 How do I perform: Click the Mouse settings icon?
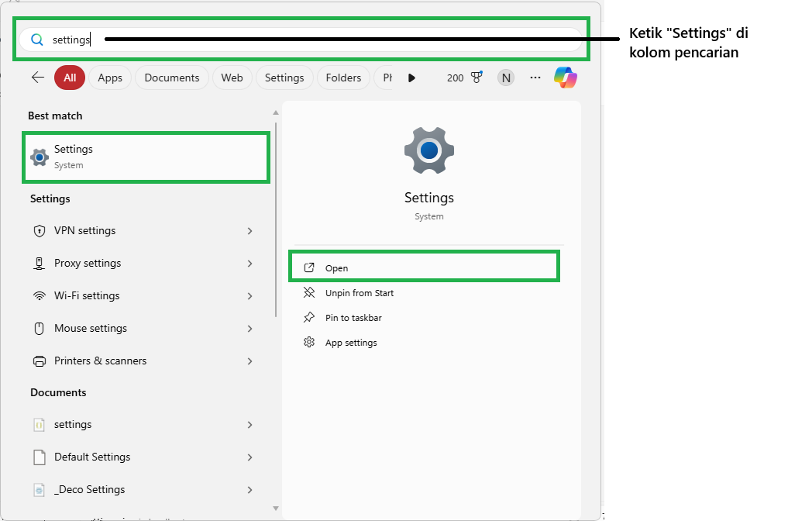40,328
